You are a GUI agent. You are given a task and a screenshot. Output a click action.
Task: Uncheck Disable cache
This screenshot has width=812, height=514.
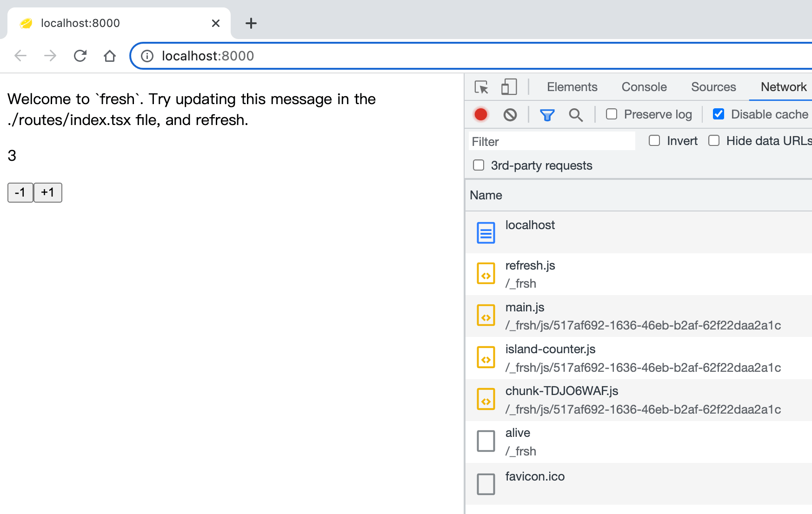pos(719,114)
